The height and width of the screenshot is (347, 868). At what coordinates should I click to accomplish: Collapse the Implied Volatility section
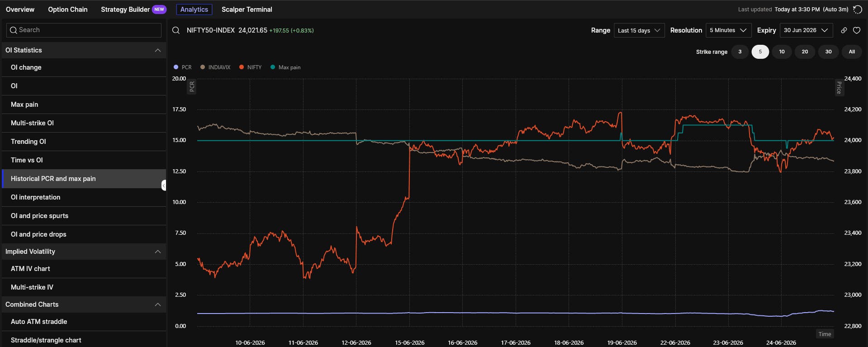tap(158, 252)
